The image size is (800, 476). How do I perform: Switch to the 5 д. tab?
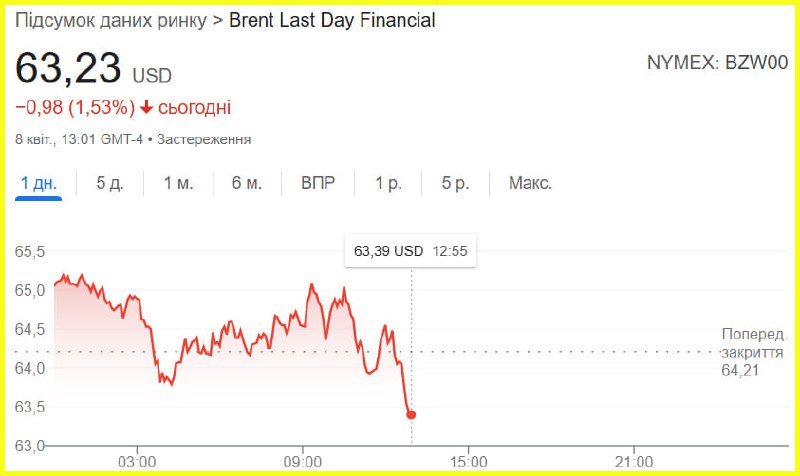coord(109,183)
